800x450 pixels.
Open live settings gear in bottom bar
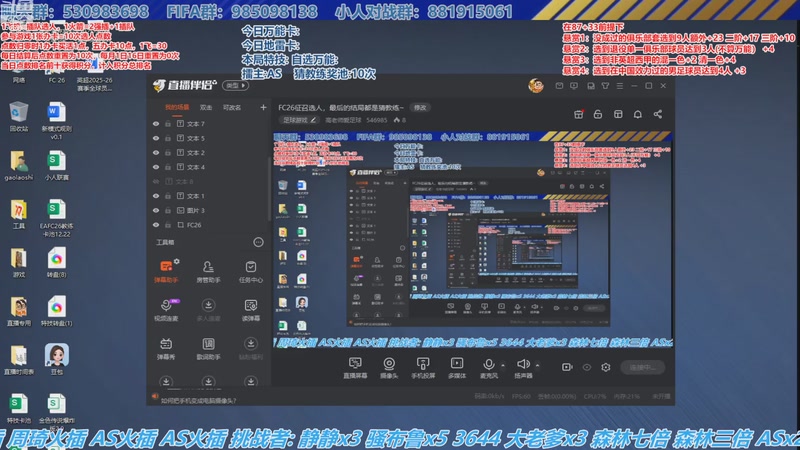tap(606, 367)
